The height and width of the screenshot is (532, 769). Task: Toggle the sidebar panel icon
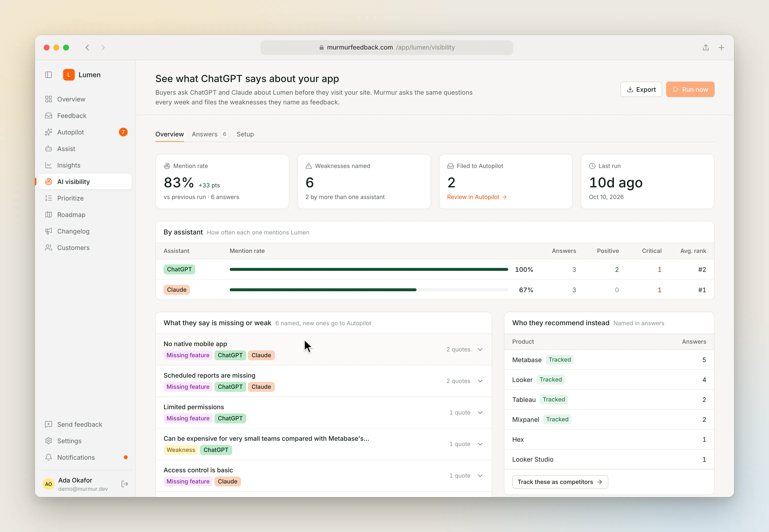click(x=49, y=75)
